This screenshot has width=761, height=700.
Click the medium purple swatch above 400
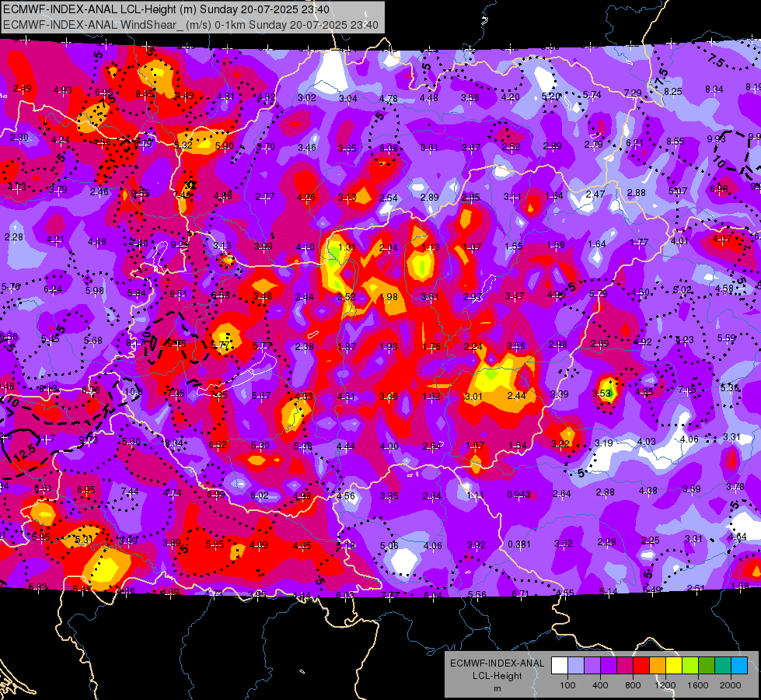tap(592, 666)
